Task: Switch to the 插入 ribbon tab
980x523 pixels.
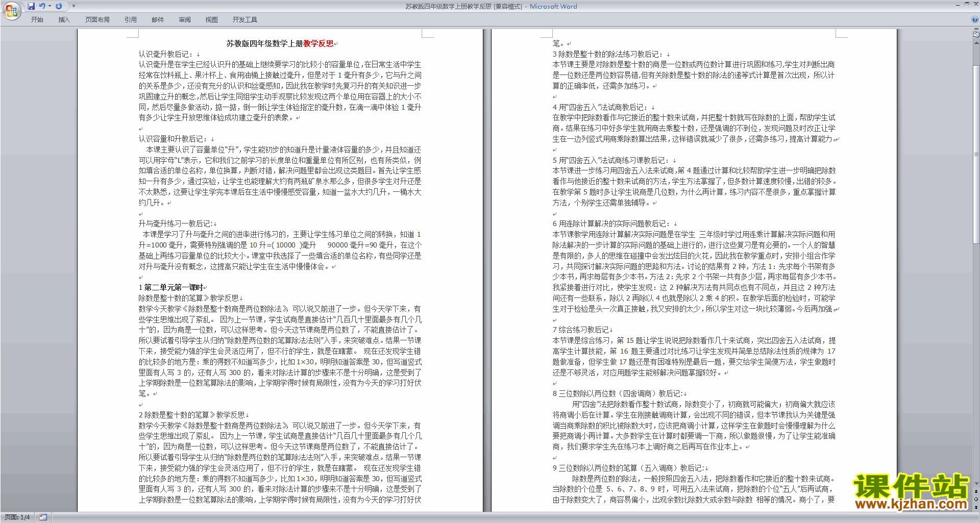Action: coord(64,20)
